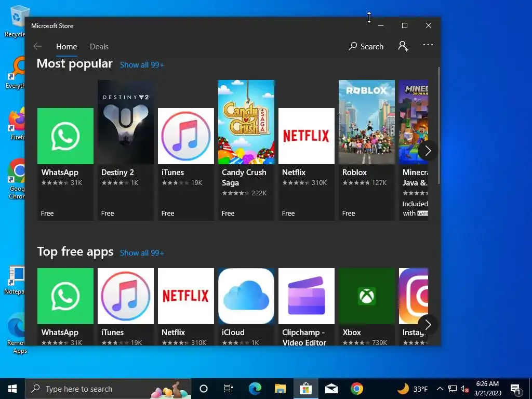Switch to the Home tab
This screenshot has height=399, width=532.
coord(66,47)
